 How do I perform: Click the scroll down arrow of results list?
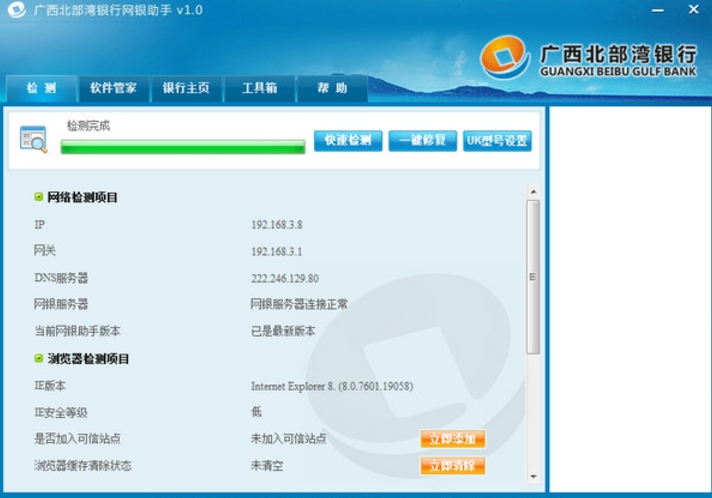pyautogui.click(x=534, y=476)
